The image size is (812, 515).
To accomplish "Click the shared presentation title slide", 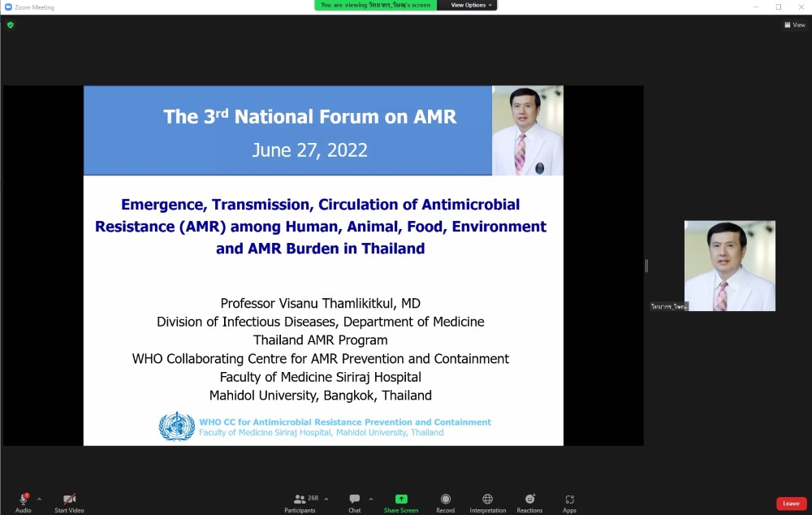I will (x=323, y=266).
